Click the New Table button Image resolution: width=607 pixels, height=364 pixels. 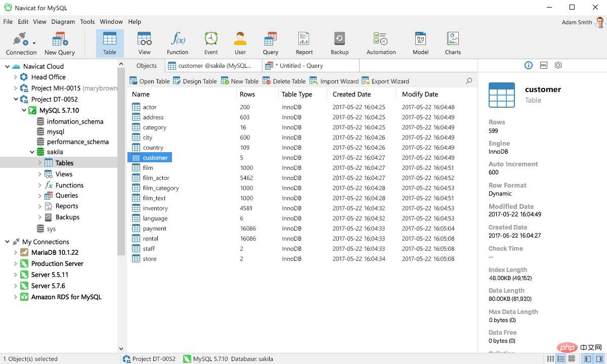click(x=240, y=81)
